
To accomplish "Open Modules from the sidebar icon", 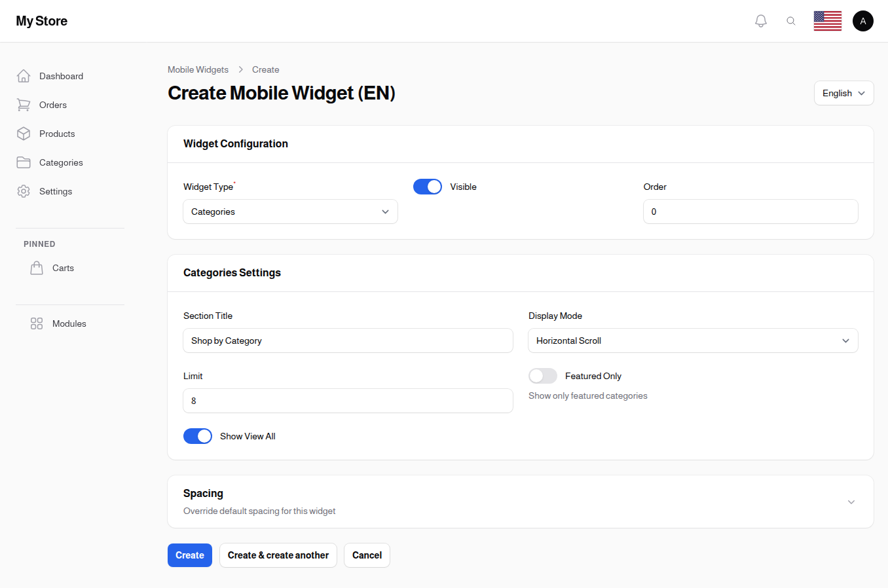I will click(x=36, y=323).
